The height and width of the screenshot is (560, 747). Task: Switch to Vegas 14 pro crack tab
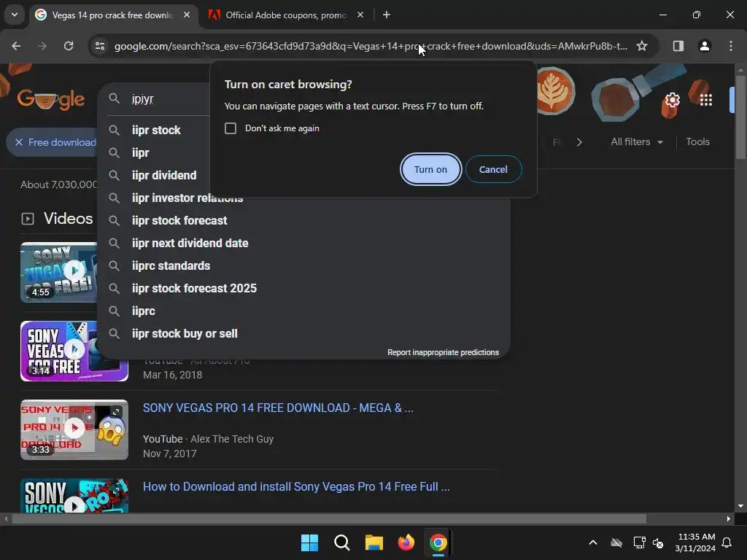pos(112,15)
